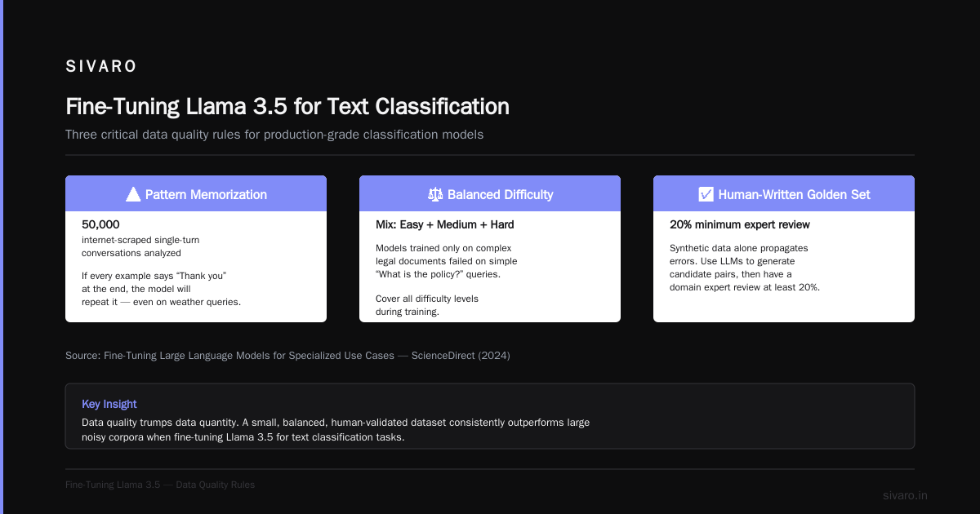980x514 pixels.
Task: Click the 'Data quality trumps data quantity' paragraph
Action: (336, 430)
